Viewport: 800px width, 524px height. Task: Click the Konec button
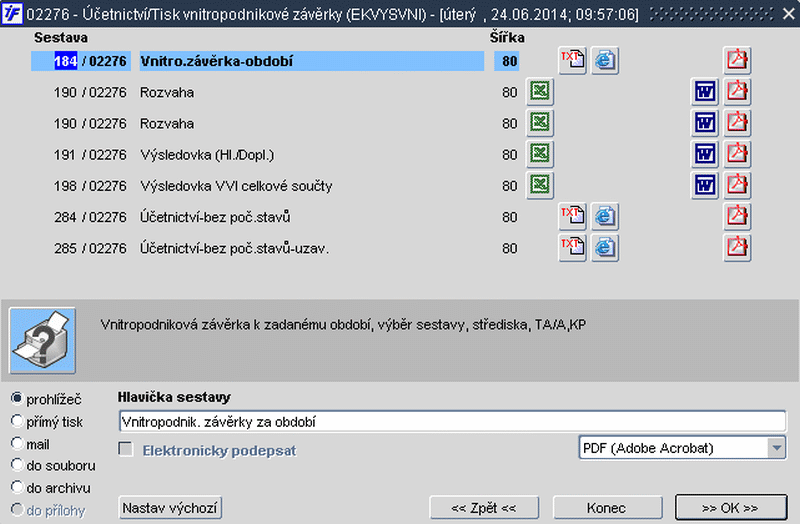pos(607,508)
